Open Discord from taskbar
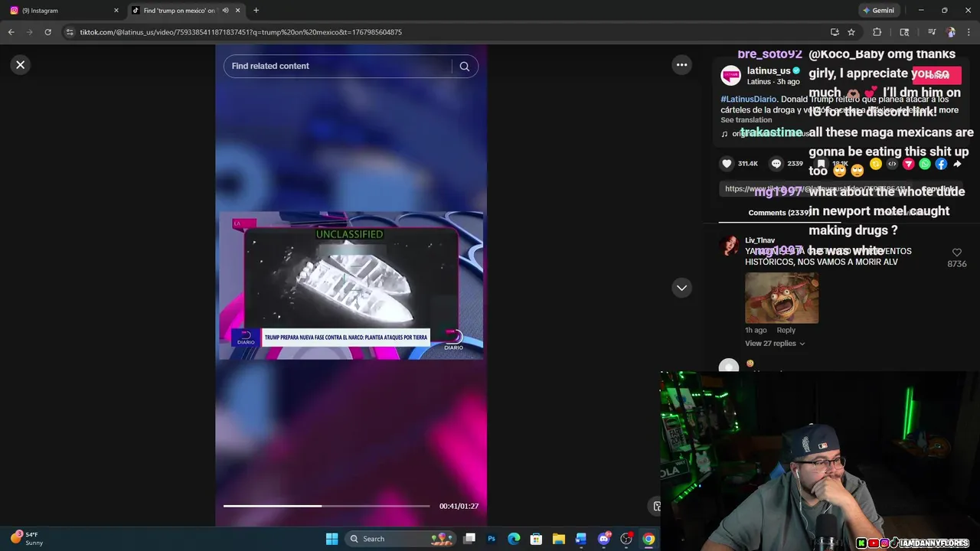980x551 pixels. pyautogui.click(x=604, y=539)
